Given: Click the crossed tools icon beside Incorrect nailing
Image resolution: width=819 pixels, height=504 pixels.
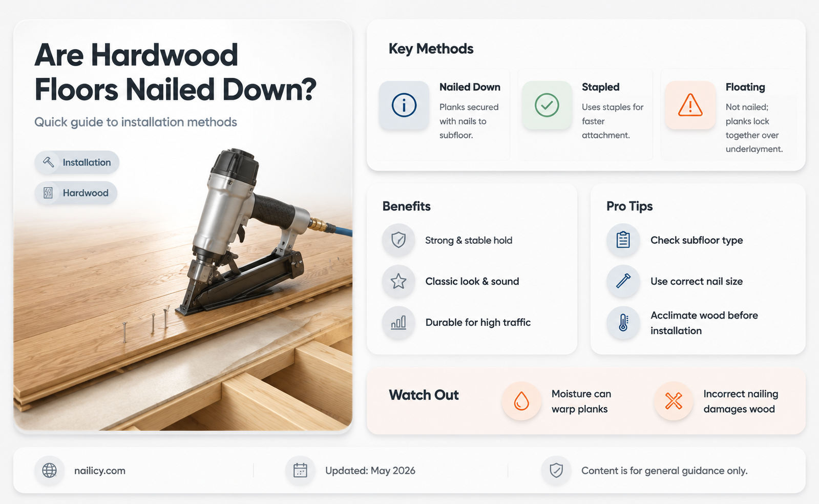Looking at the screenshot, I should [674, 401].
